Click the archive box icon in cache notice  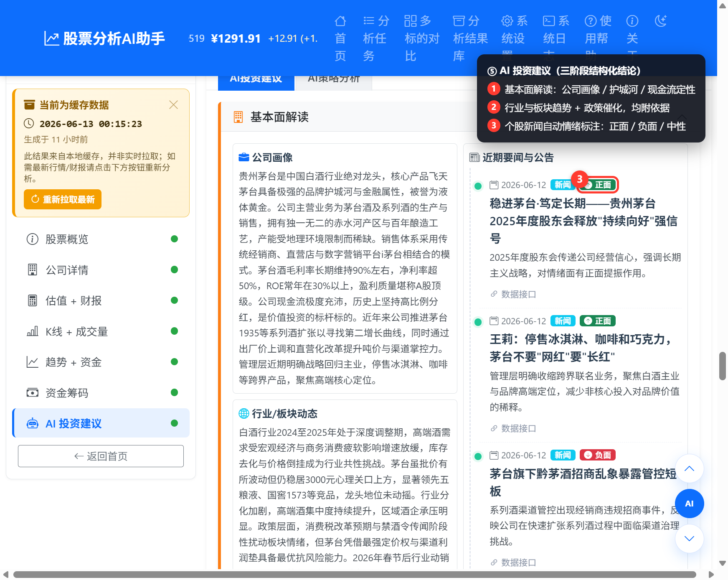click(29, 104)
